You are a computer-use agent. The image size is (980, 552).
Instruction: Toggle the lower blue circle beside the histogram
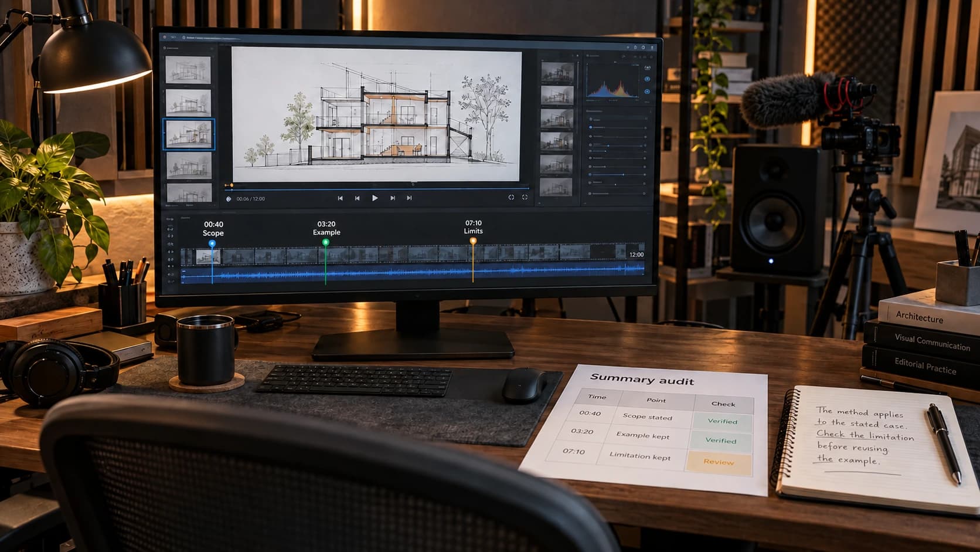(x=647, y=92)
